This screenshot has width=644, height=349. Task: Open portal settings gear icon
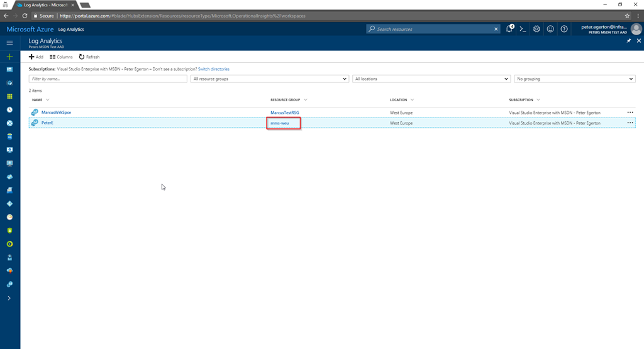[x=536, y=29]
